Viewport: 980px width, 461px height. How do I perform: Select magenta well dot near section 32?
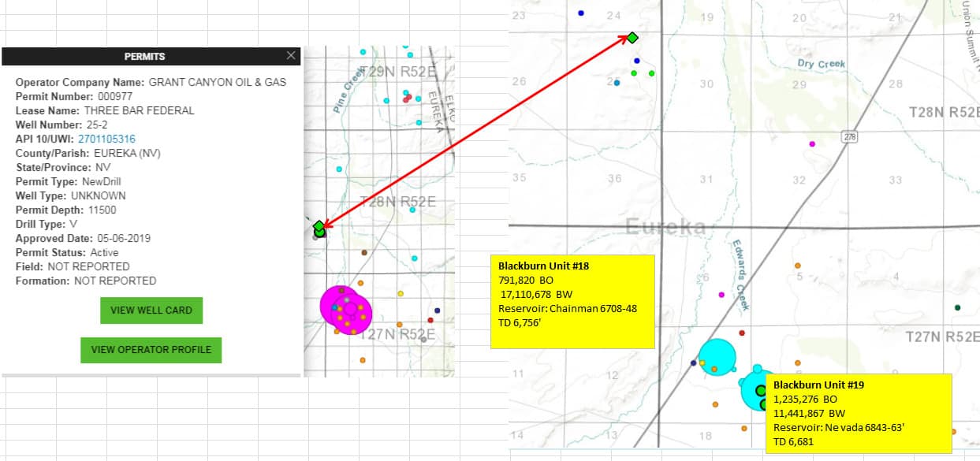click(812, 144)
